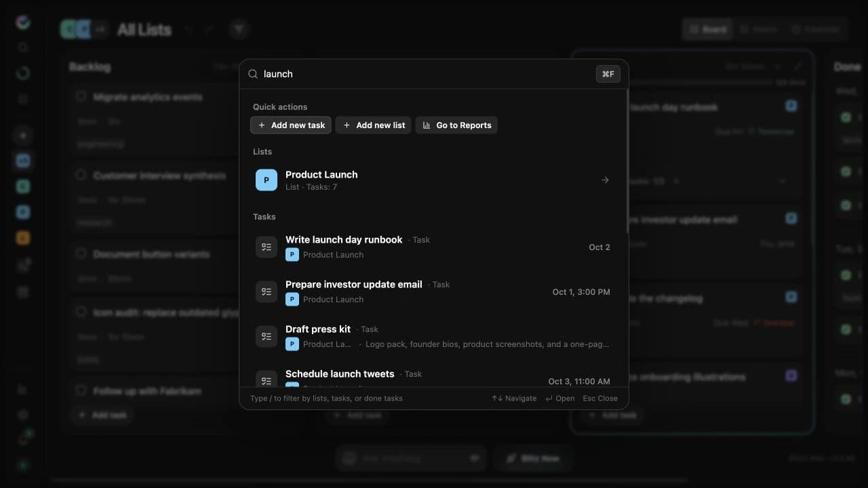The width and height of the screenshot is (868, 488).
Task: Click the blue P avatar of Product Launch list
Action: pos(267,180)
